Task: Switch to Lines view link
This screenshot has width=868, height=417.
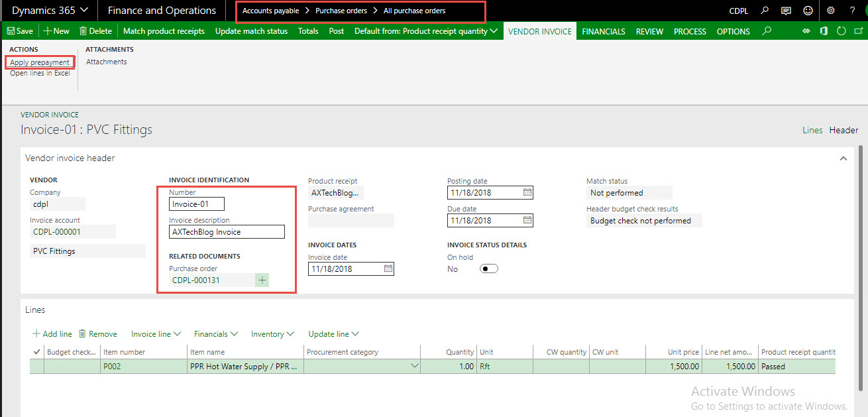Action: [812, 130]
